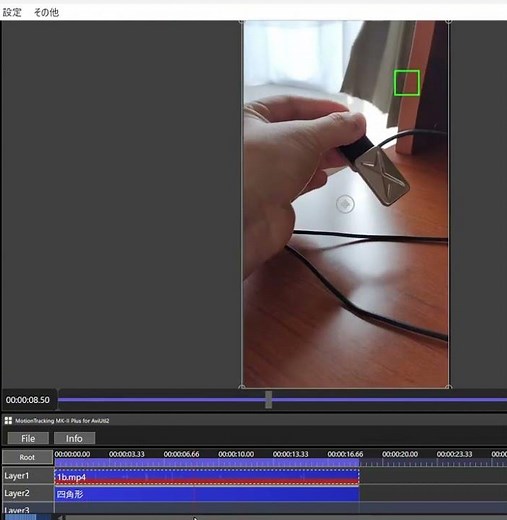The image size is (507, 520).
Task: Open the 設定 menu
Action: [12, 13]
